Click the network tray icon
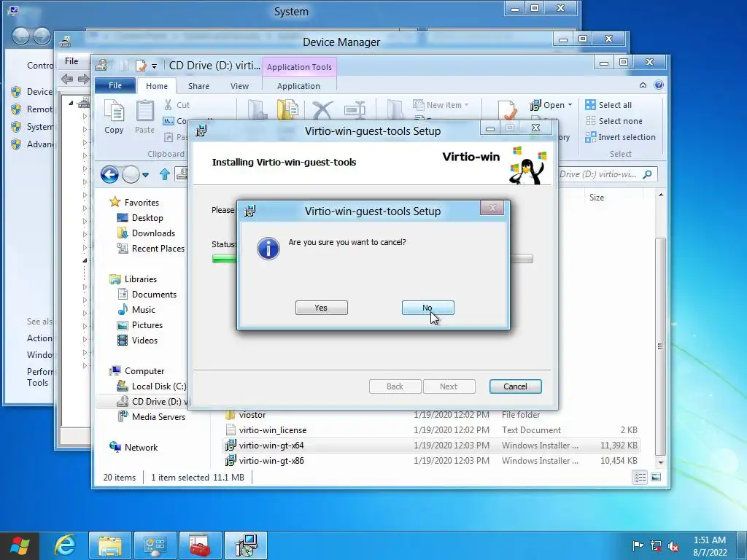The height and width of the screenshot is (560, 747). tap(656, 545)
